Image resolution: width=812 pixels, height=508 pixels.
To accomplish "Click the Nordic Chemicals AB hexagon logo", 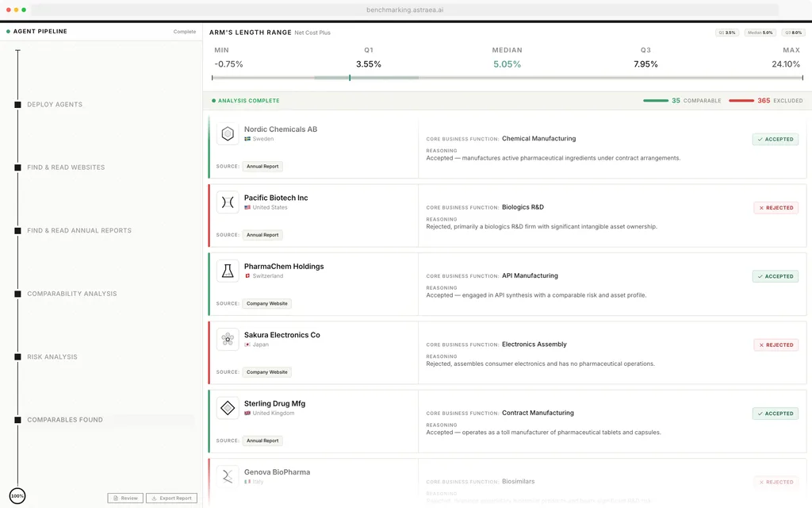I will point(228,133).
